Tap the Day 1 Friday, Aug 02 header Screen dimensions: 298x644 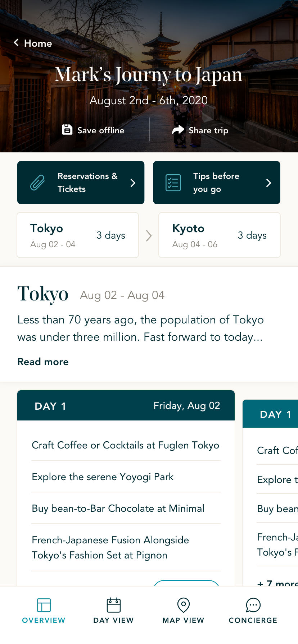[126, 406]
